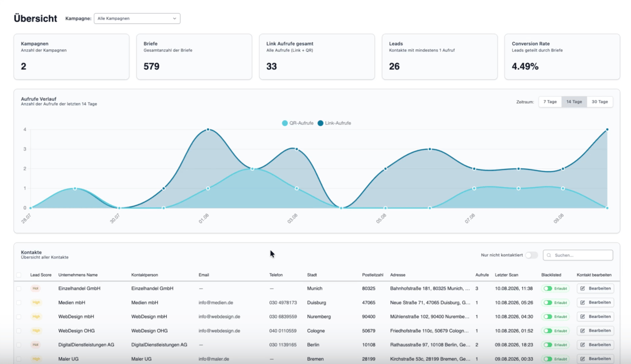
Task: Click the phone number 030 4978173
Action: point(283,302)
